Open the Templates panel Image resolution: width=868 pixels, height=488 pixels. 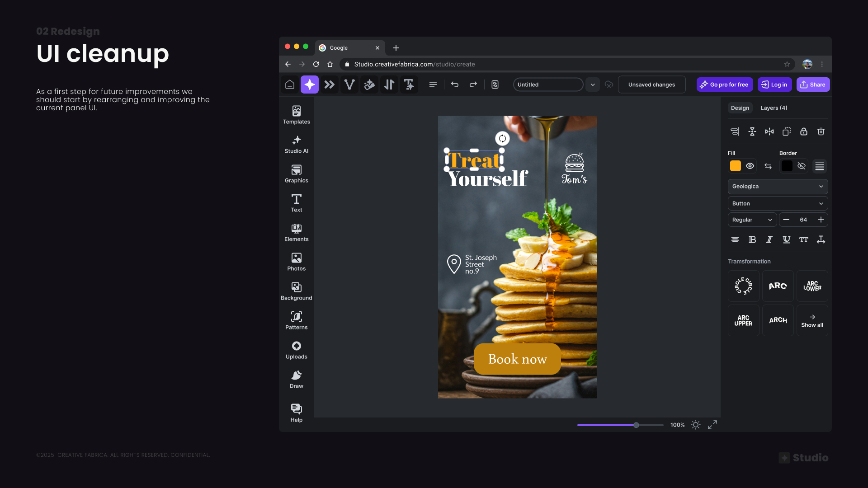coord(296,115)
